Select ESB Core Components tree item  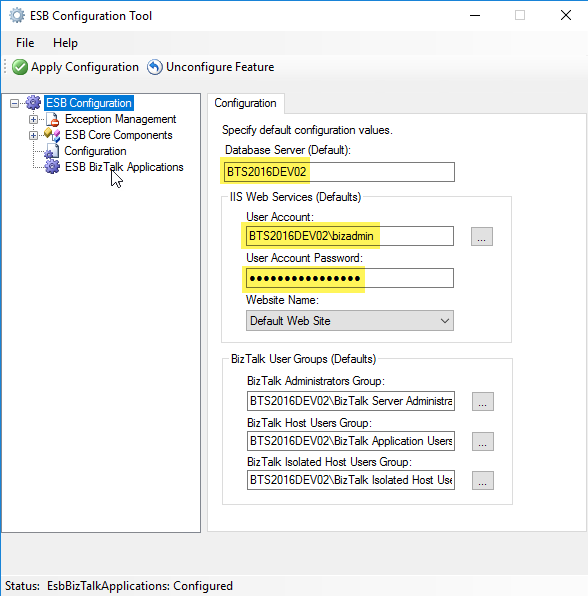point(119,135)
